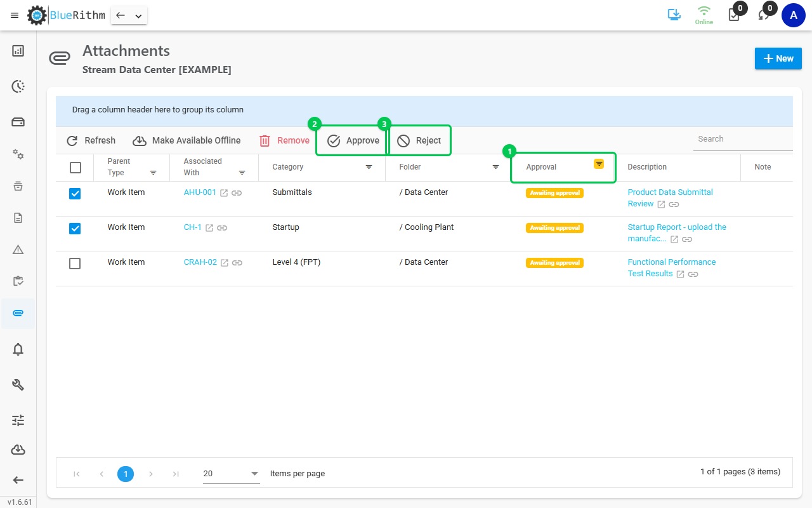Click the Refresh toolbar button
812x508 pixels.
click(x=91, y=141)
